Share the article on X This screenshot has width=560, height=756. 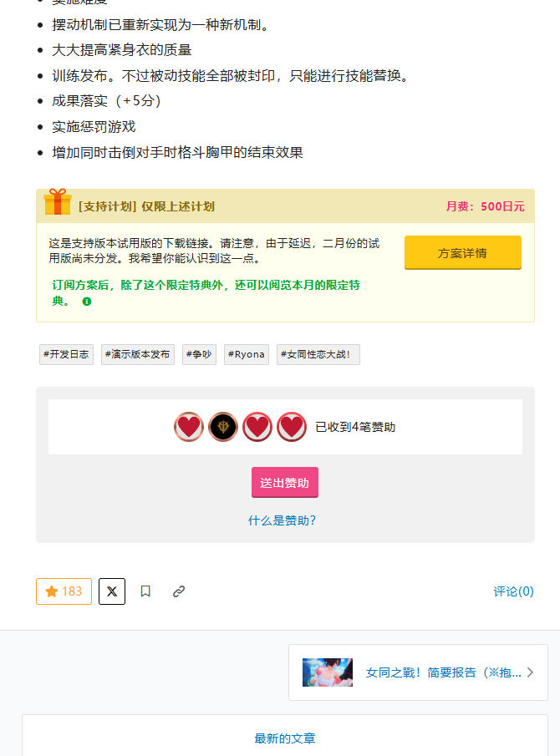click(111, 591)
